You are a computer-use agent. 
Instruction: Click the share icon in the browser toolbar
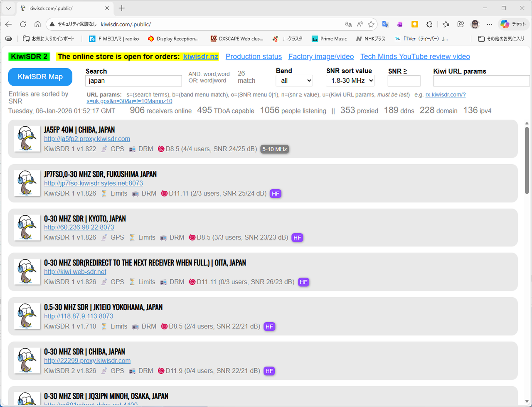[x=461, y=24]
